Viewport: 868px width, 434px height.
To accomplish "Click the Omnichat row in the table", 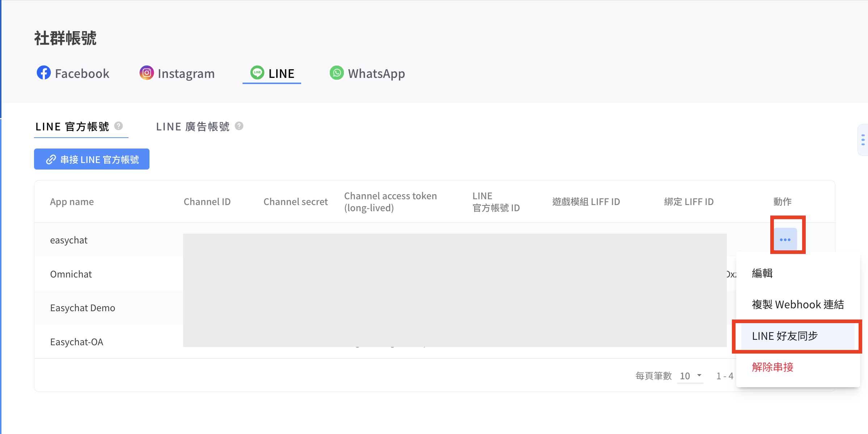I will [71, 274].
